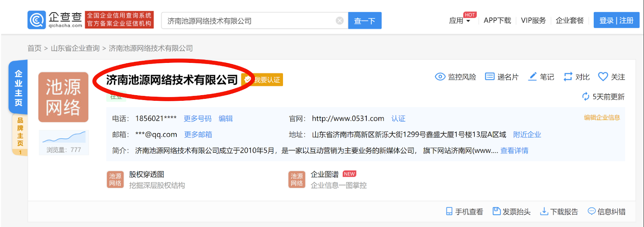644x227 pixels.
Task: Click the 对比 compare icon
Action: [568, 77]
